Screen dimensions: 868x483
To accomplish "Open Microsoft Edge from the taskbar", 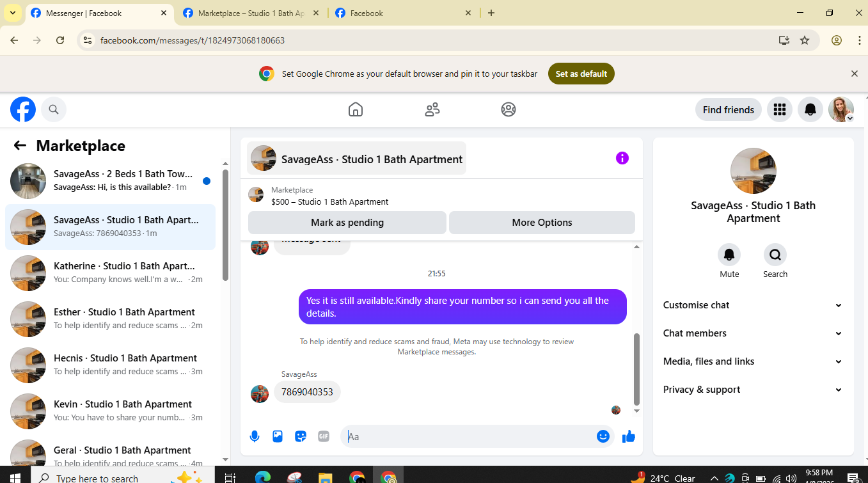I will 263,477.
